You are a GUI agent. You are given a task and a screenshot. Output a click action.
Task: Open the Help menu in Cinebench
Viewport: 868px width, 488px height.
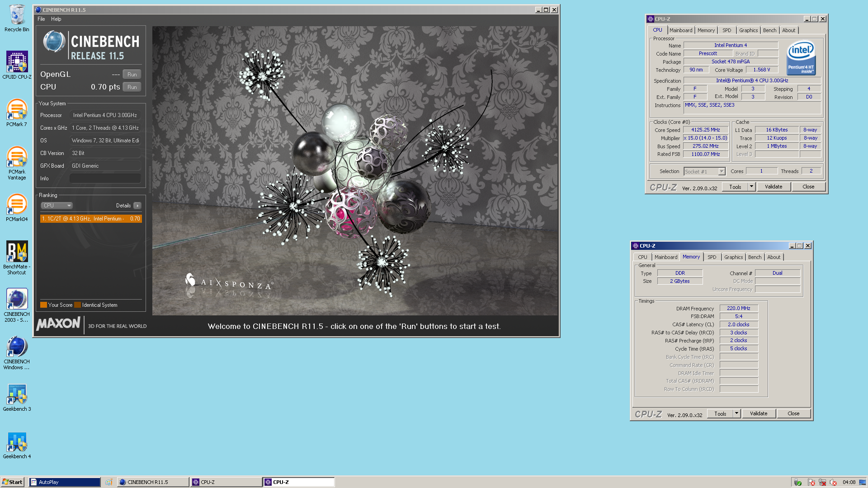coord(56,19)
